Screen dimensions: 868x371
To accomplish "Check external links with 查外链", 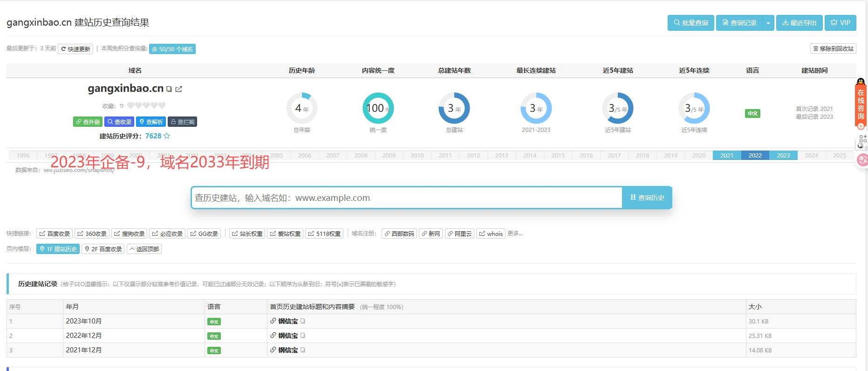I will [88, 122].
